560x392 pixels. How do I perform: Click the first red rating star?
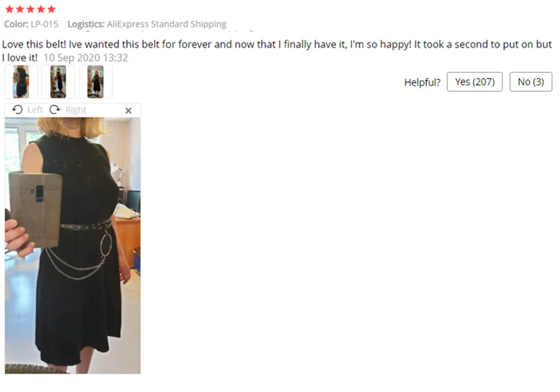click(x=10, y=9)
